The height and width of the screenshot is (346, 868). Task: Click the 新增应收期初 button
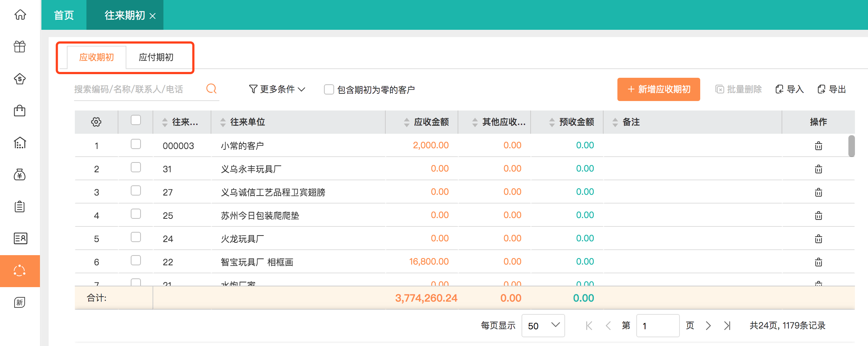click(658, 89)
